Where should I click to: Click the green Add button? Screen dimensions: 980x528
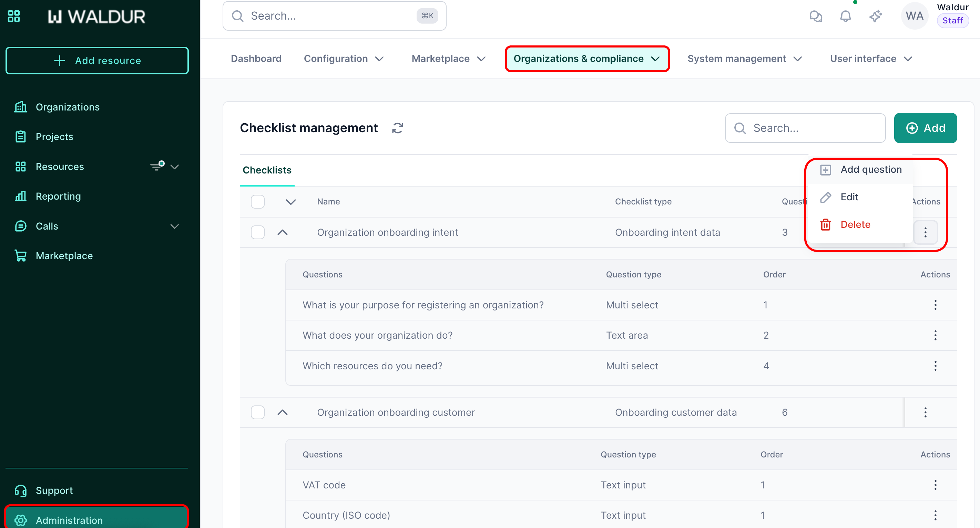pos(925,128)
